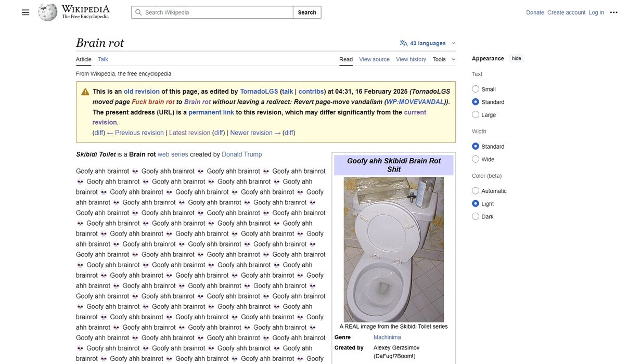Viewport: 641px width, 364px height.
Task: Enable the Dark color mode
Action: tap(476, 216)
